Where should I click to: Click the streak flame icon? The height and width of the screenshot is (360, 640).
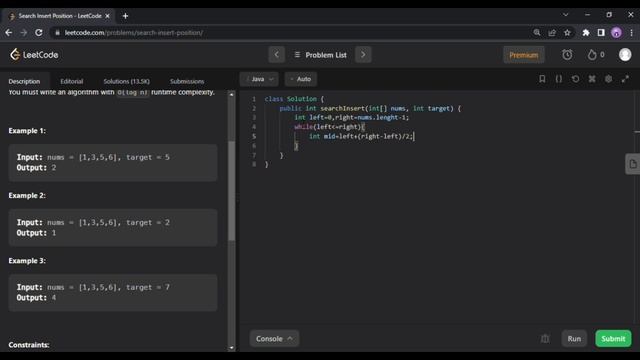(x=592, y=55)
